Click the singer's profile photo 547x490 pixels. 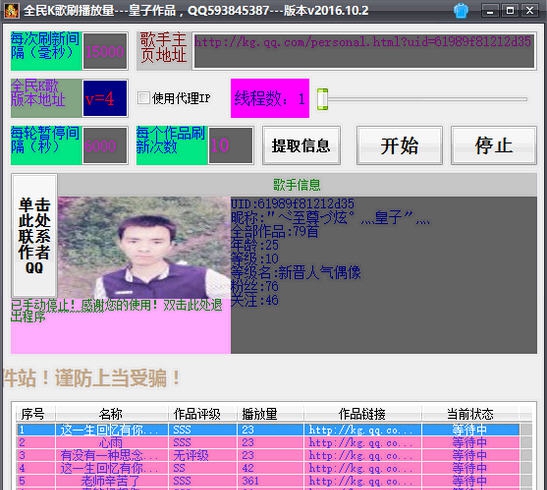144,248
